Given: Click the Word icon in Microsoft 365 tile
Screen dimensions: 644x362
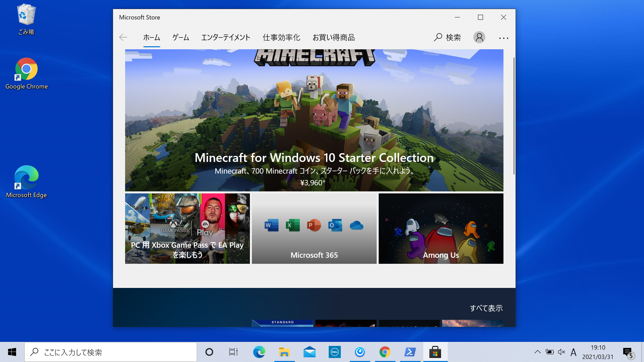Looking at the screenshot, I should click(x=271, y=225).
